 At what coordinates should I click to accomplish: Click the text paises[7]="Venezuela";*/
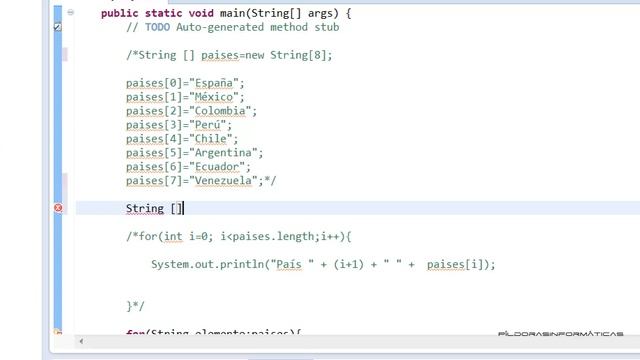(201, 181)
